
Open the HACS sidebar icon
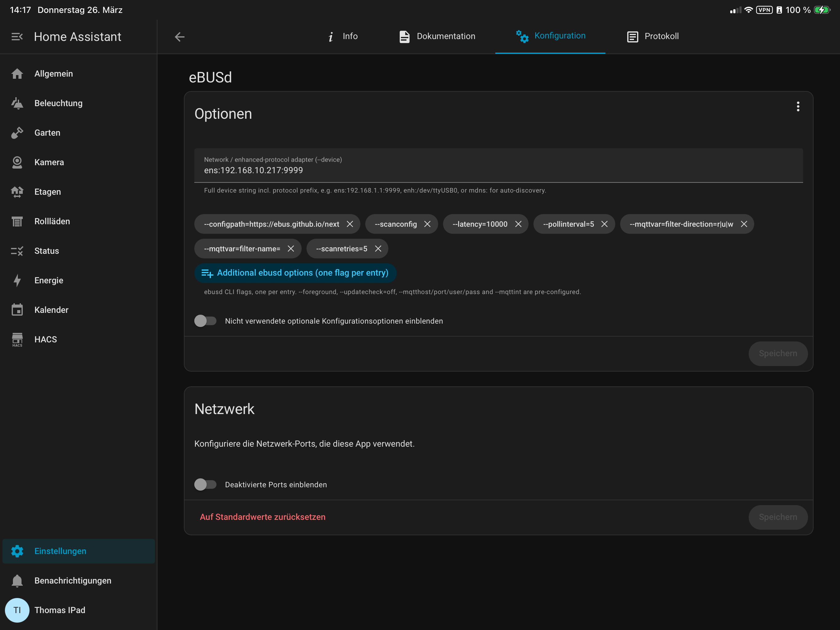coord(17,339)
